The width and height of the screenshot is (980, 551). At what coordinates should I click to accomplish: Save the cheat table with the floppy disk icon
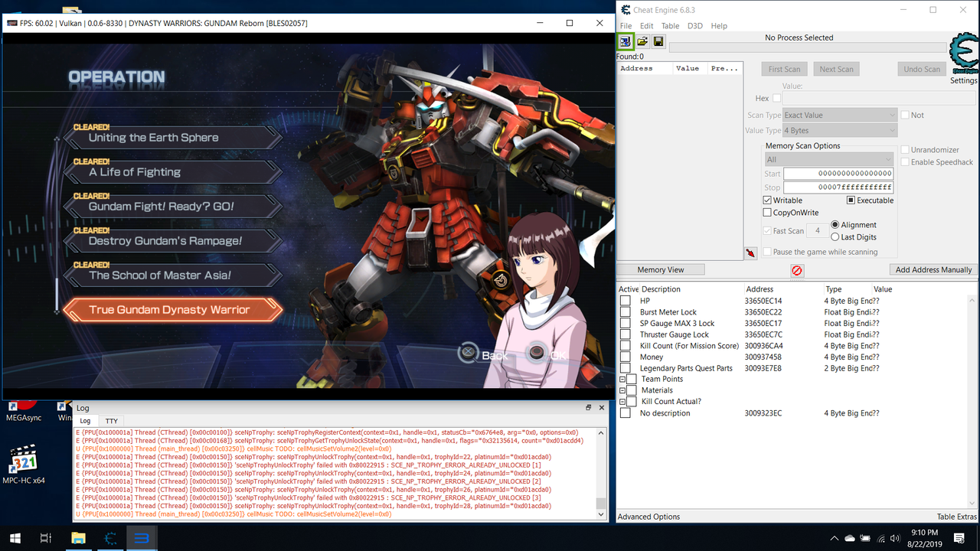[x=658, y=41]
